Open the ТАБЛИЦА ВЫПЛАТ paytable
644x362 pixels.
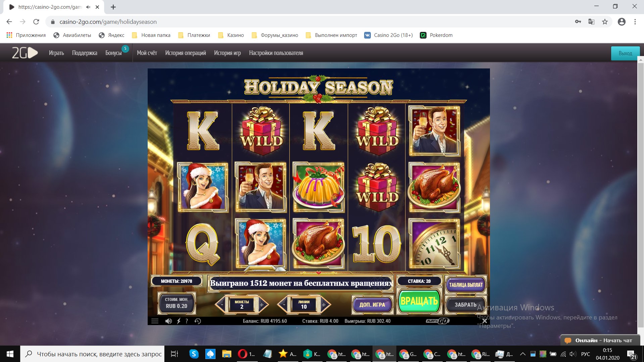click(x=466, y=285)
